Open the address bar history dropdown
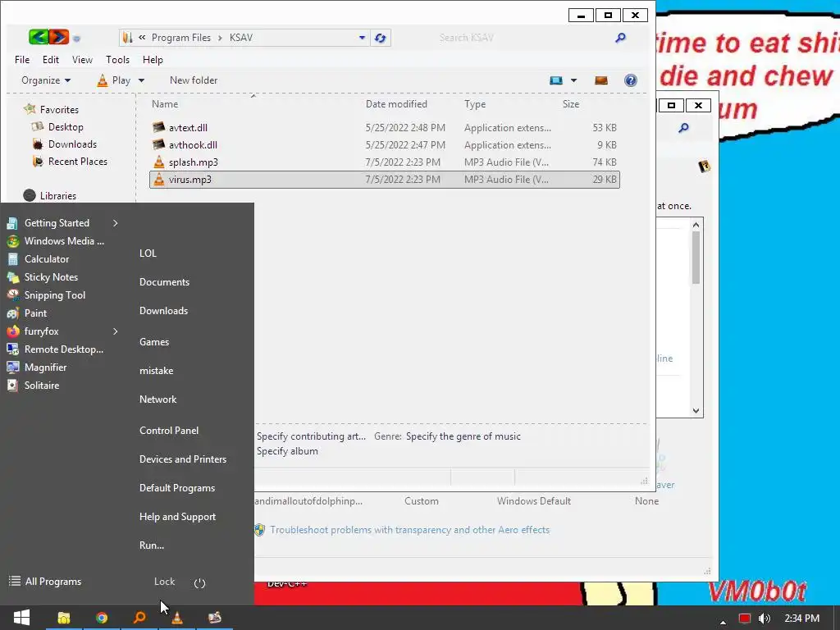 click(362, 38)
